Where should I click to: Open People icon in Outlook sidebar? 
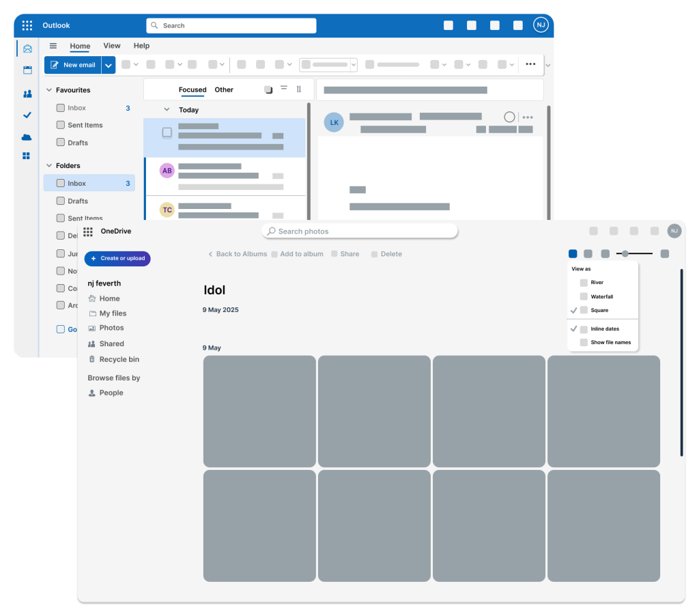pyautogui.click(x=27, y=94)
